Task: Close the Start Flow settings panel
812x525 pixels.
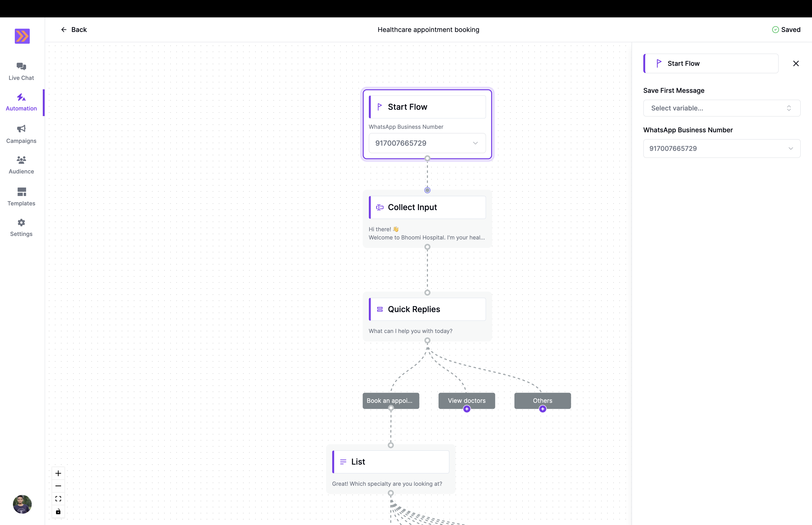Action: pyautogui.click(x=796, y=63)
